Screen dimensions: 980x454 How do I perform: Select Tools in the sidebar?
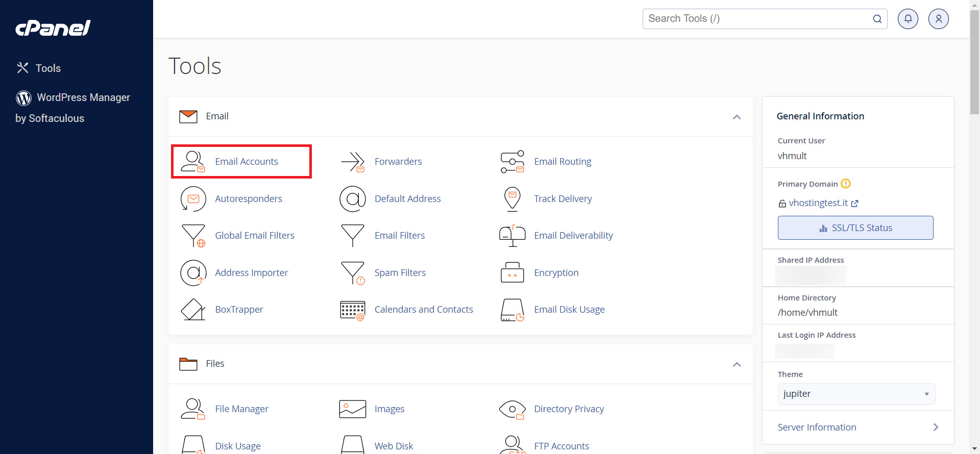pyautogui.click(x=38, y=68)
